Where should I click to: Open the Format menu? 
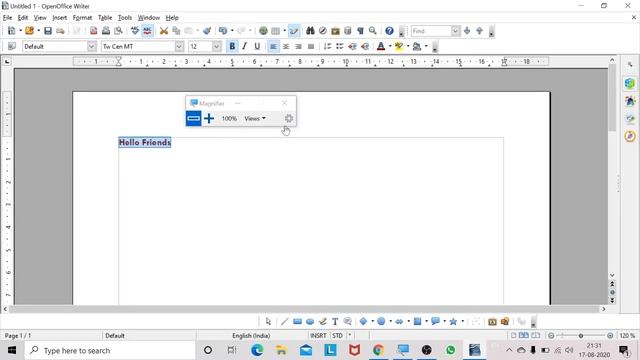tap(82, 18)
